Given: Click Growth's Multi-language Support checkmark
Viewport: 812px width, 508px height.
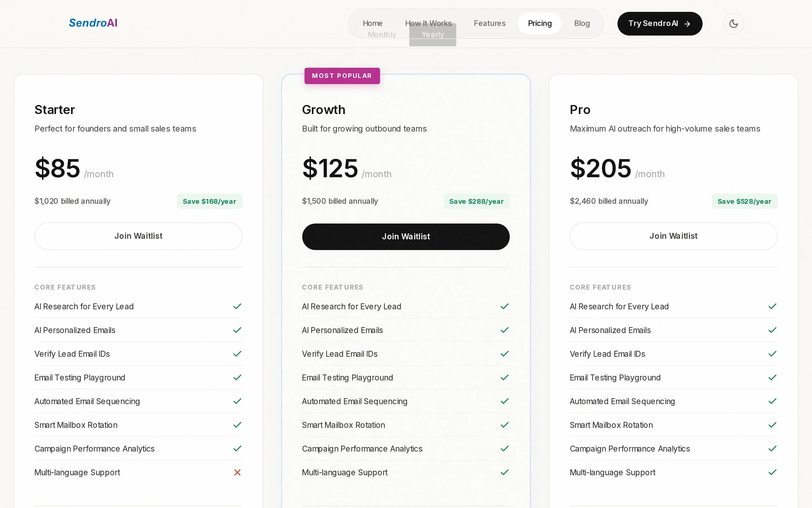Looking at the screenshot, I should [x=504, y=472].
